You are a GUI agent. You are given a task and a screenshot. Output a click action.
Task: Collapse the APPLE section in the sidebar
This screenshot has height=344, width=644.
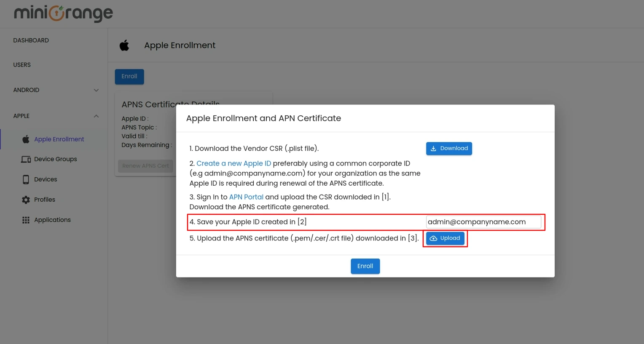96,116
